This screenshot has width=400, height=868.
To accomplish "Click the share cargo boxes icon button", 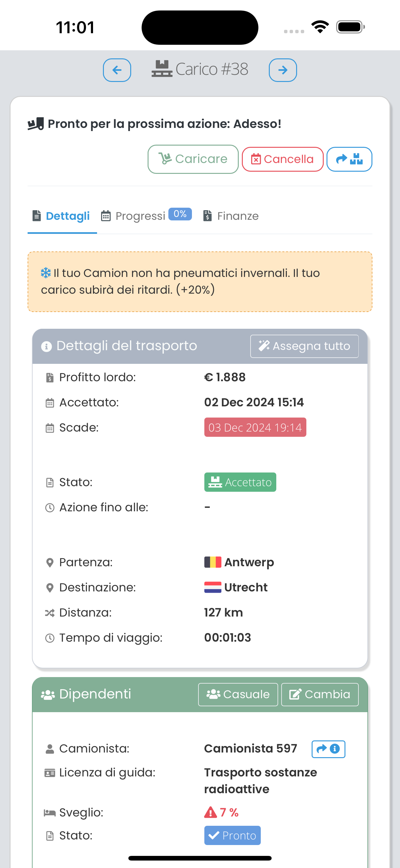I will (x=349, y=159).
